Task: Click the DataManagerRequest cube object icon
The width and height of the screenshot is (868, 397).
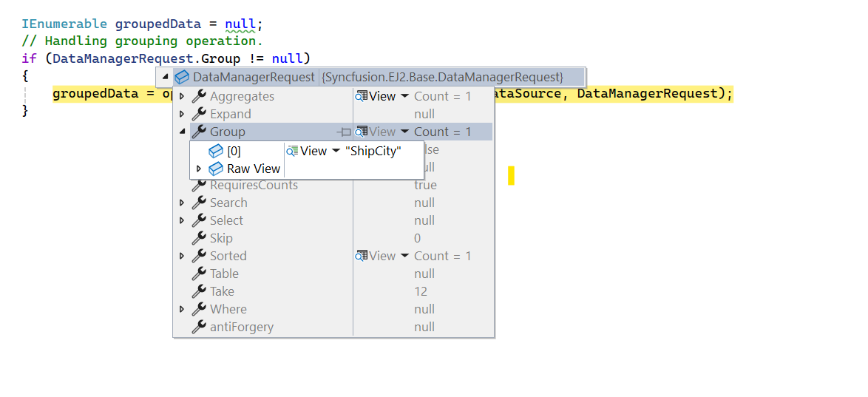Action: pos(182,77)
